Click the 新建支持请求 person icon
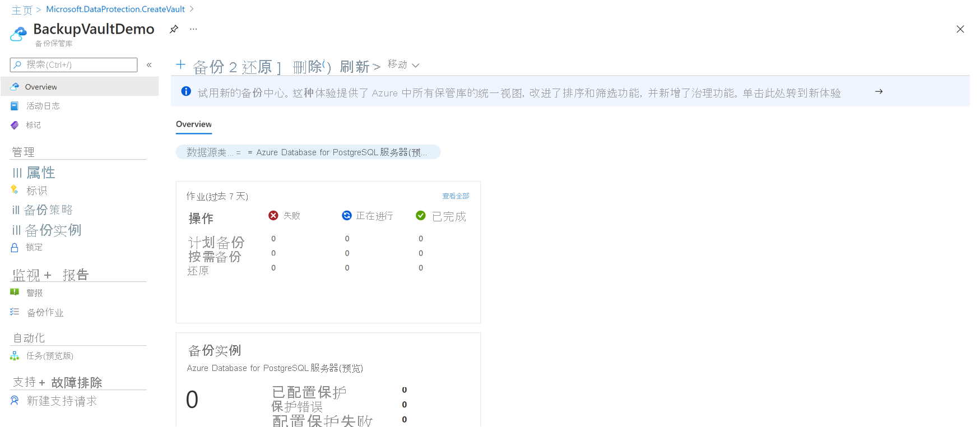This screenshot has width=980, height=427. (x=15, y=400)
